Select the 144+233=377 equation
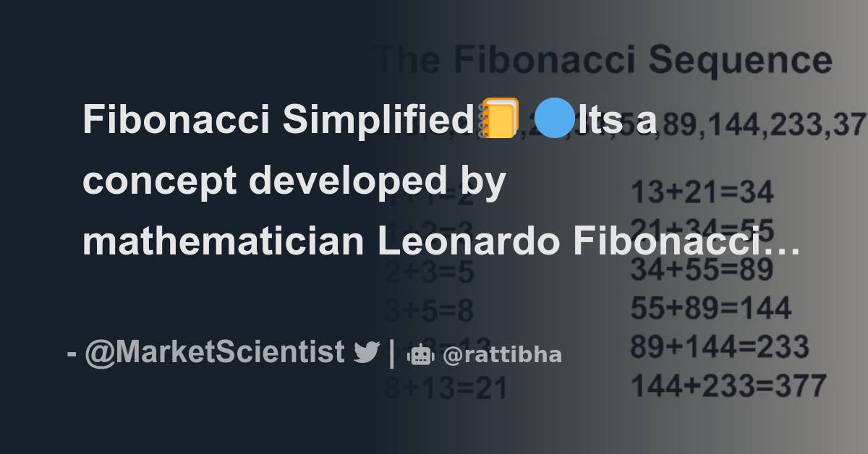868x454 pixels. click(x=728, y=386)
